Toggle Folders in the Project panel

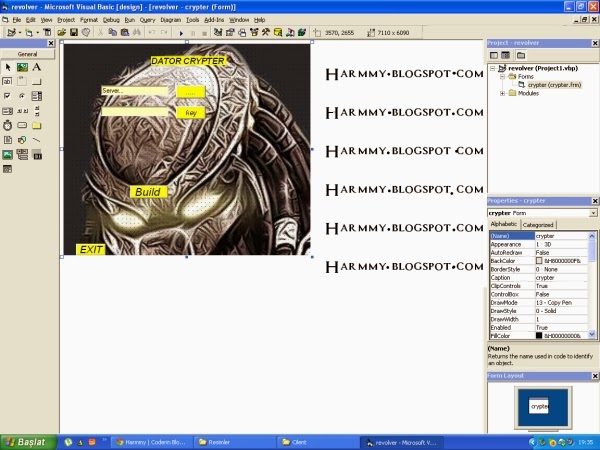point(521,55)
